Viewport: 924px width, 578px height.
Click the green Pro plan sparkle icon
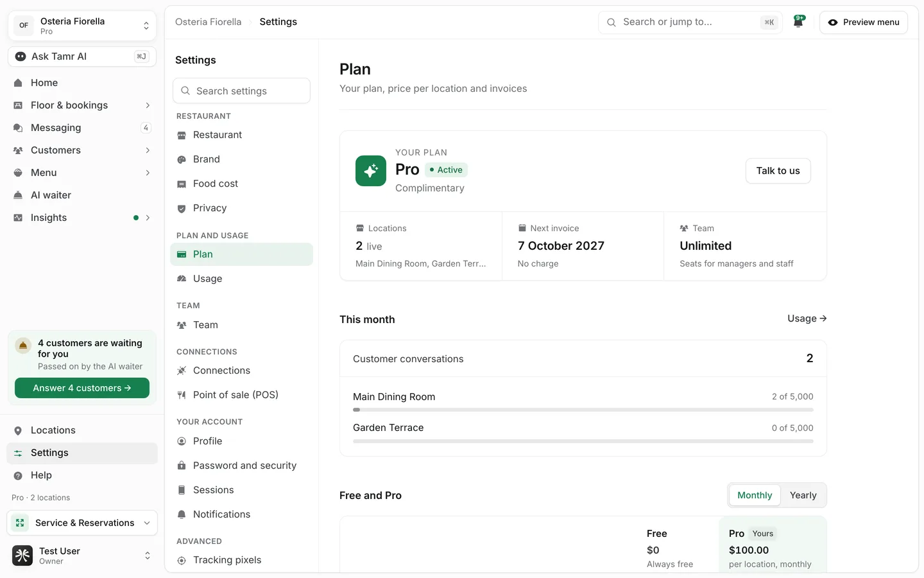click(x=371, y=171)
